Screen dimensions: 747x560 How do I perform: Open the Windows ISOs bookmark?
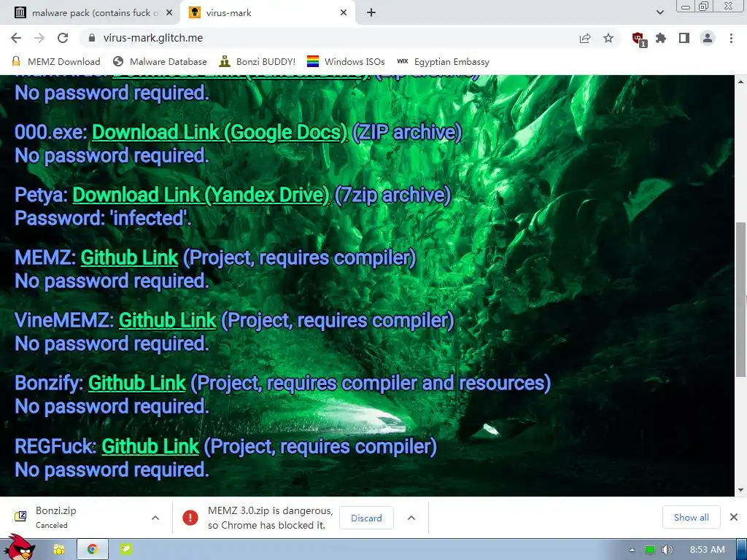tap(346, 62)
